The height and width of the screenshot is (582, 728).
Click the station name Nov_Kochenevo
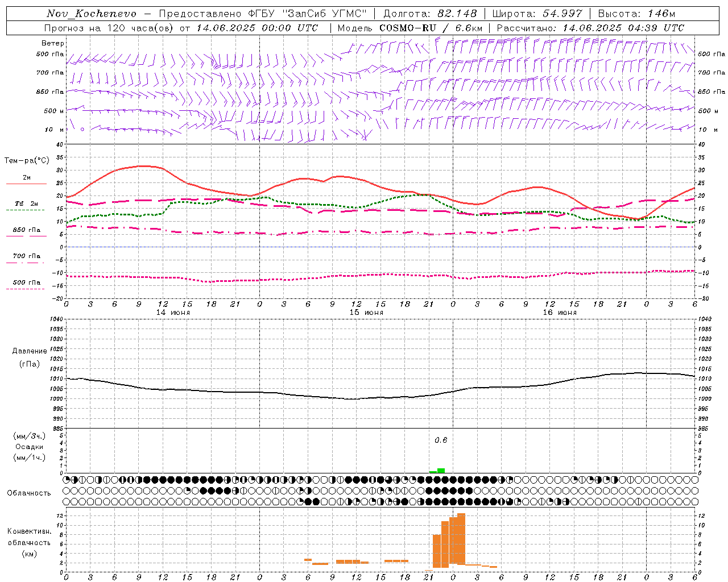pyautogui.click(x=92, y=14)
